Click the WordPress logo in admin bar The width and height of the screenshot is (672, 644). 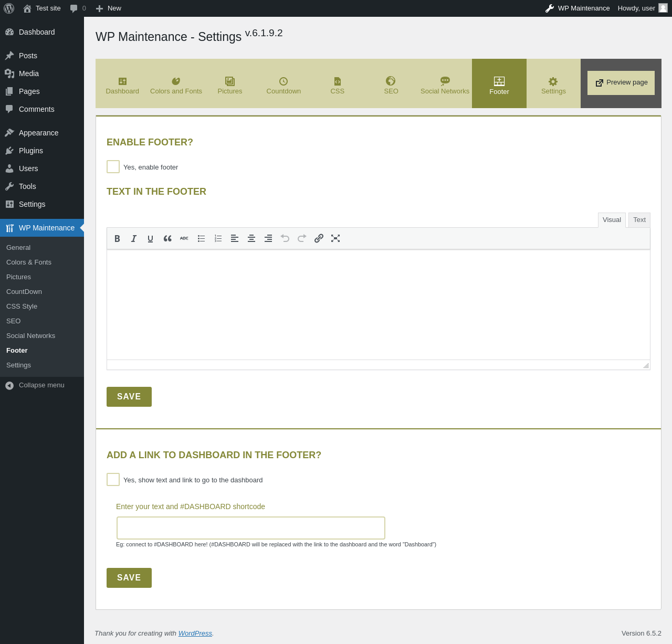point(9,8)
